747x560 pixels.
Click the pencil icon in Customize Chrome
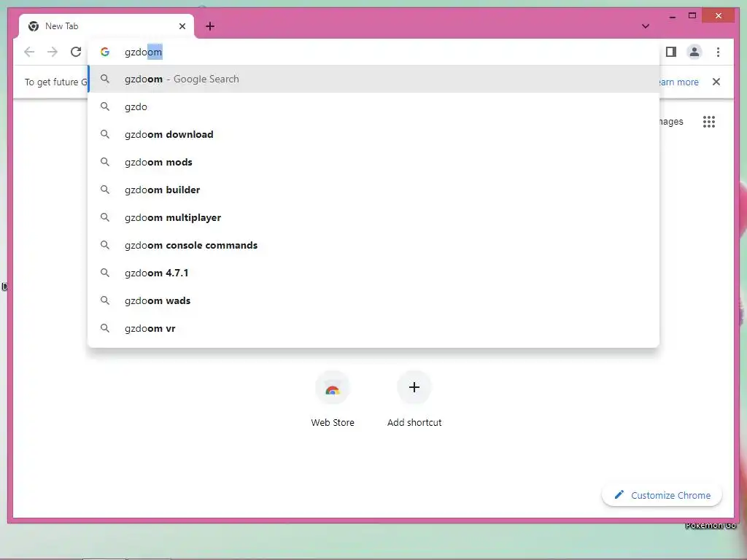[619, 495]
